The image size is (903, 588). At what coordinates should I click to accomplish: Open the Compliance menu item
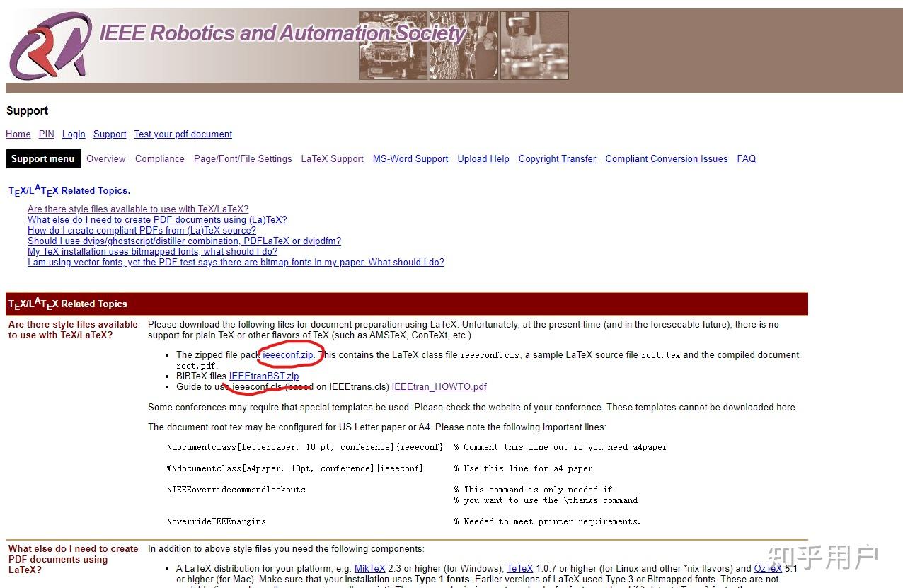[160, 159]
